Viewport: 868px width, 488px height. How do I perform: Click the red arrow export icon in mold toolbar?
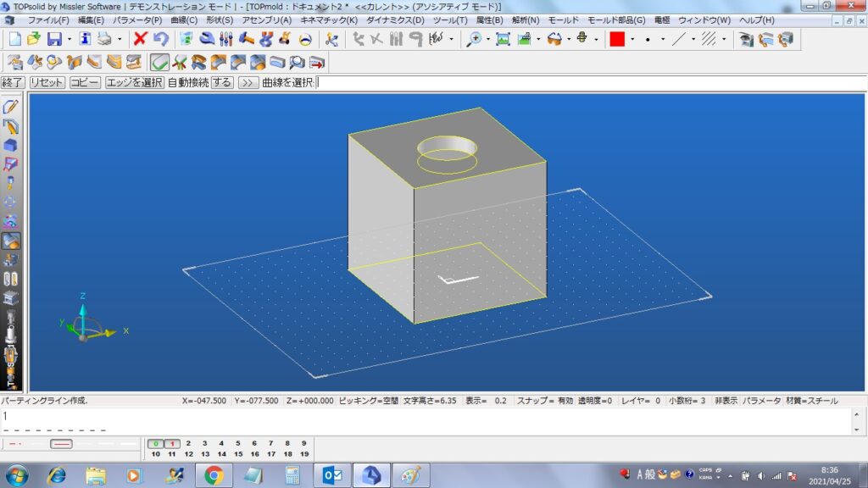pos(317,63)
